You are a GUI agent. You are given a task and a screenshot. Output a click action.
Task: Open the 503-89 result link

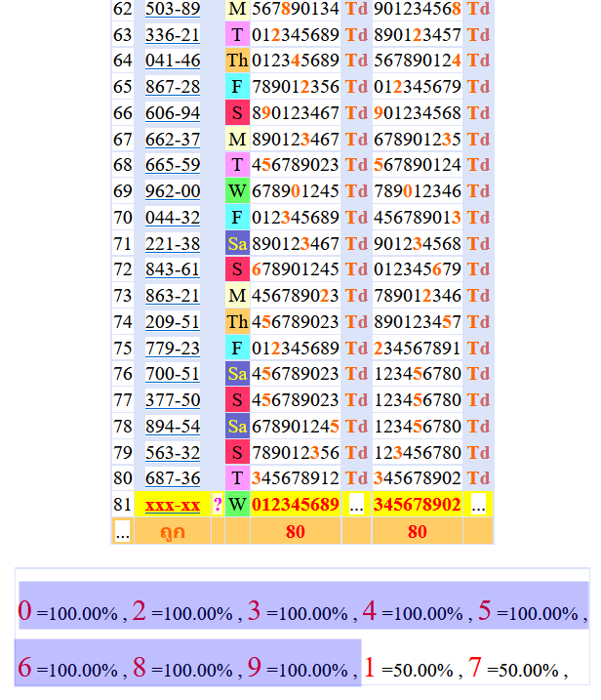click(173, 9)
